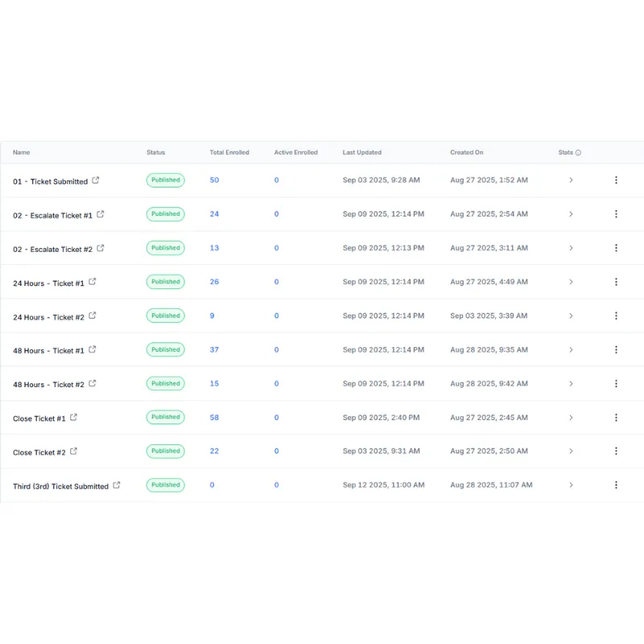The height and width of the screenshot is (644, 644).
Task: Open three-dot menu for 48 Hours - Ticket #1
Action: (616, 349)
